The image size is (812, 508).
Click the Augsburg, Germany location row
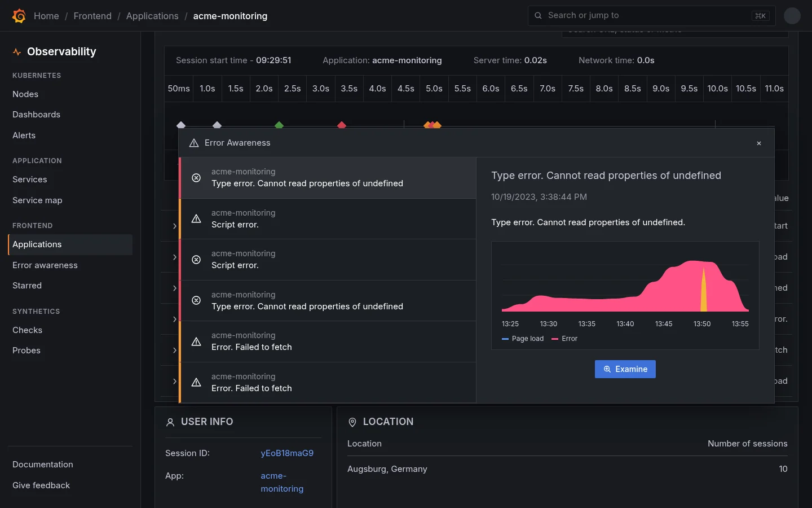[567, 469]
